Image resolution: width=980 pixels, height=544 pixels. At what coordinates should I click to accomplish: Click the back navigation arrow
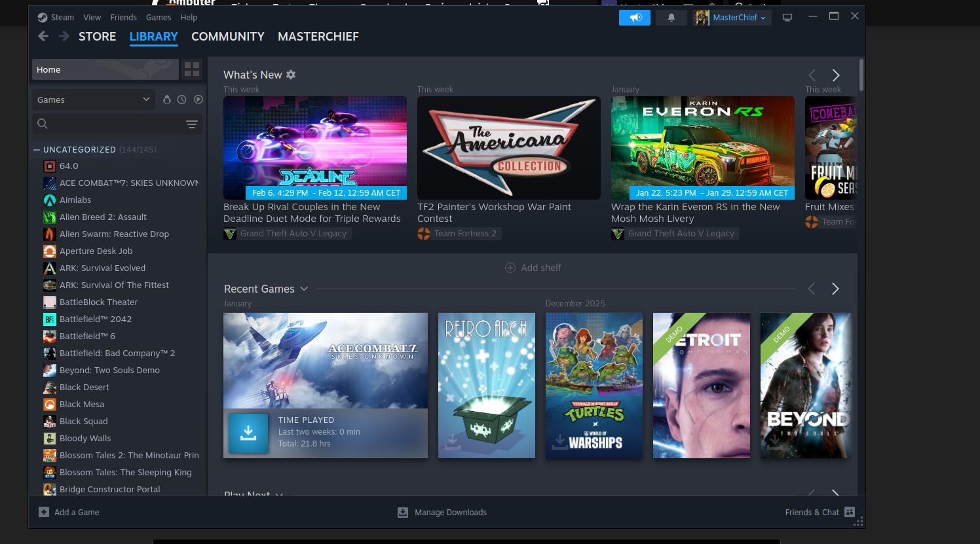[x=43, y=37]
